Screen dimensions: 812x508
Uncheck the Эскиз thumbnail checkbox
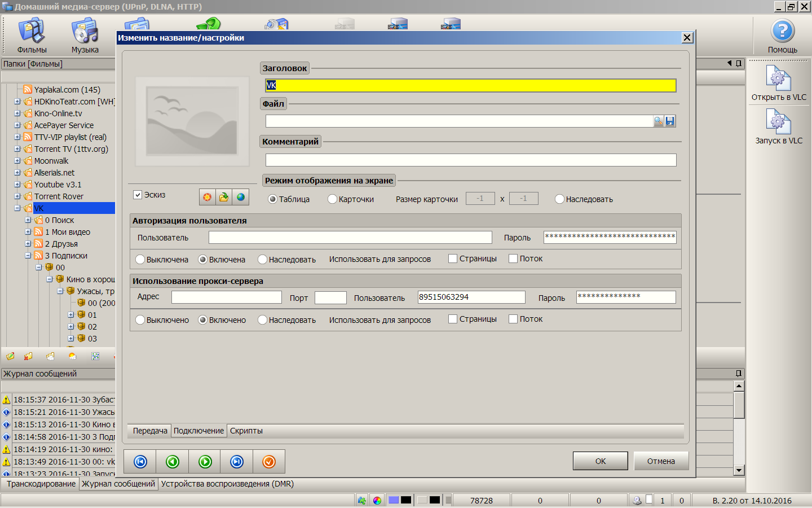click(138, 195)
